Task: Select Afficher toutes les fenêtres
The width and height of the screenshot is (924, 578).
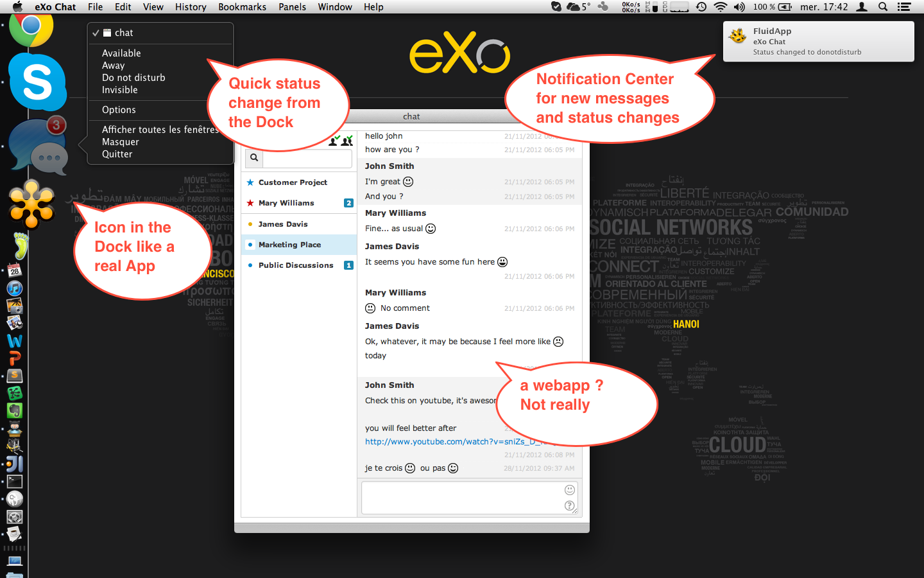Action: point(160,130)
